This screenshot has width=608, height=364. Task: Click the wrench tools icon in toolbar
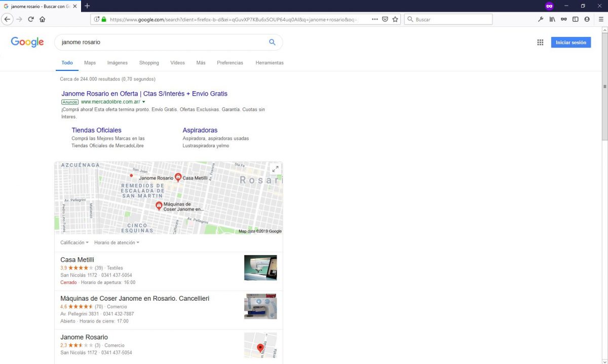pyautogui.click(x=540, y=19)
